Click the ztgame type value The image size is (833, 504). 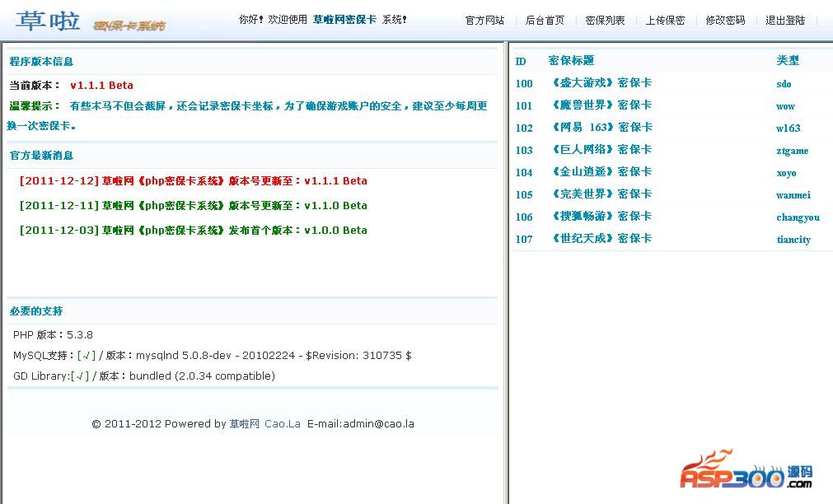(792, 151)
